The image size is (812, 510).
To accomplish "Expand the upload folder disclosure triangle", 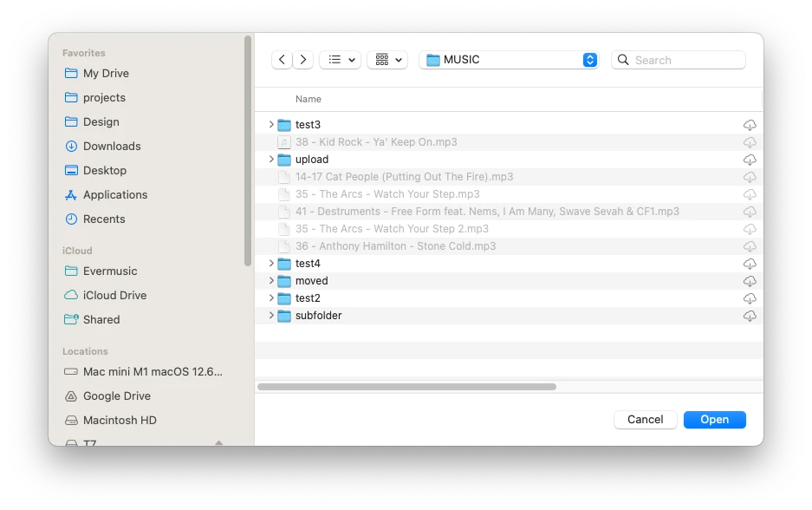I will pos(271,160).
